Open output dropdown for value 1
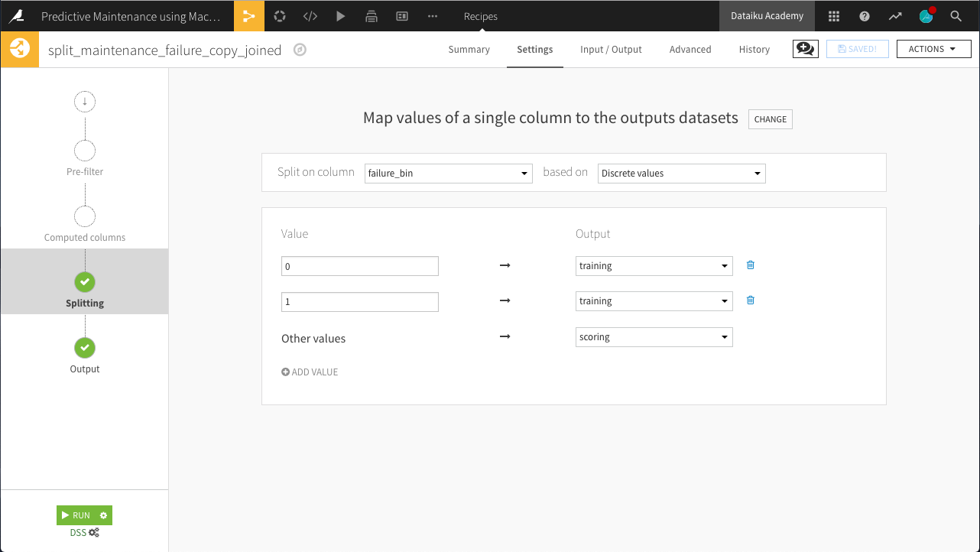 tap(654, 301)
